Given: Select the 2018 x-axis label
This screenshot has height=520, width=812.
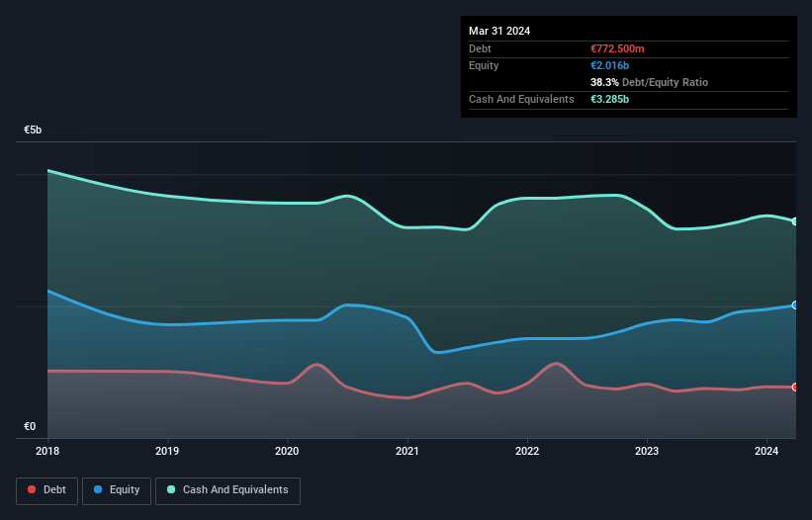Looking at the screenshot, I should click(47, 451).
